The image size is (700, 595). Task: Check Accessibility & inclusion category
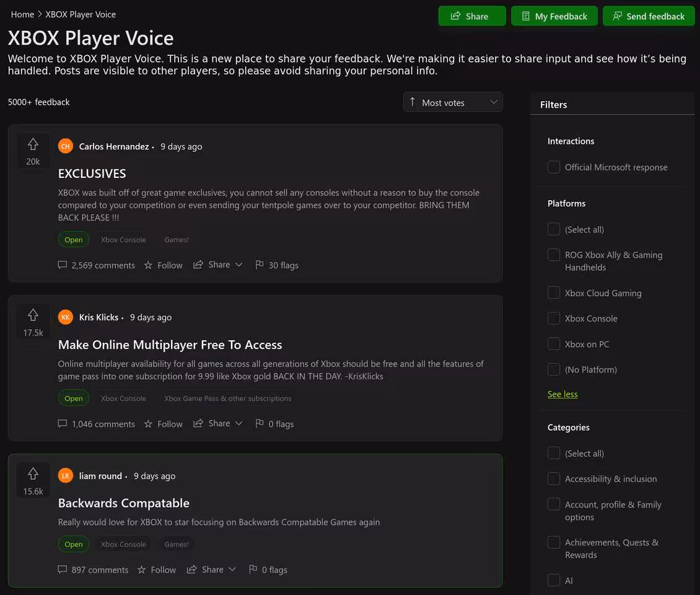pos(554,478)
